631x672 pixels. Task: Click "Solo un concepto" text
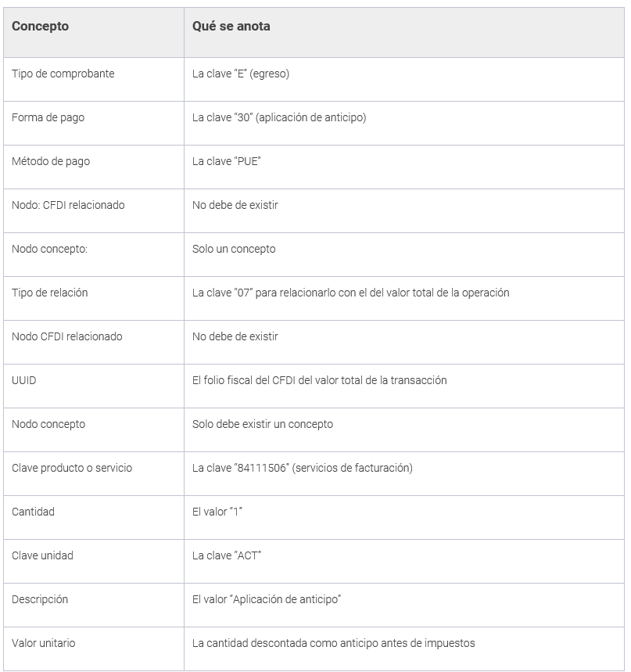click(x=234, y=249)
